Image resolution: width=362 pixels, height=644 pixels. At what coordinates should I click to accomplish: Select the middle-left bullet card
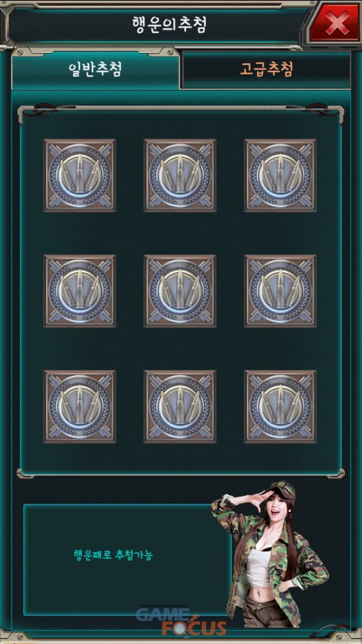(x=80, y=291)
